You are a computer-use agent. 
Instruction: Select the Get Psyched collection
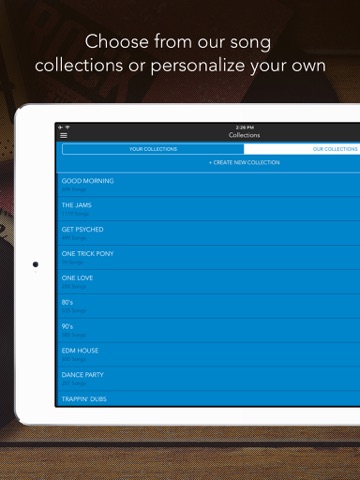point(208,233)
